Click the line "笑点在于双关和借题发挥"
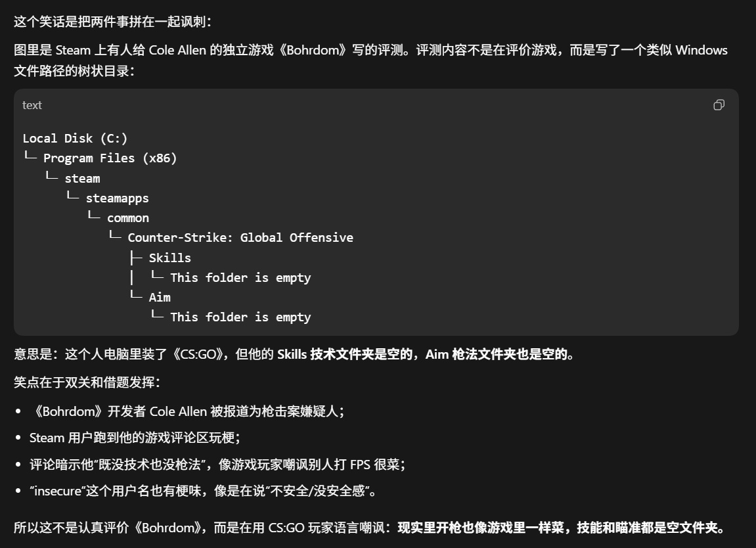756x548 pixels. (x=87, y=382)
